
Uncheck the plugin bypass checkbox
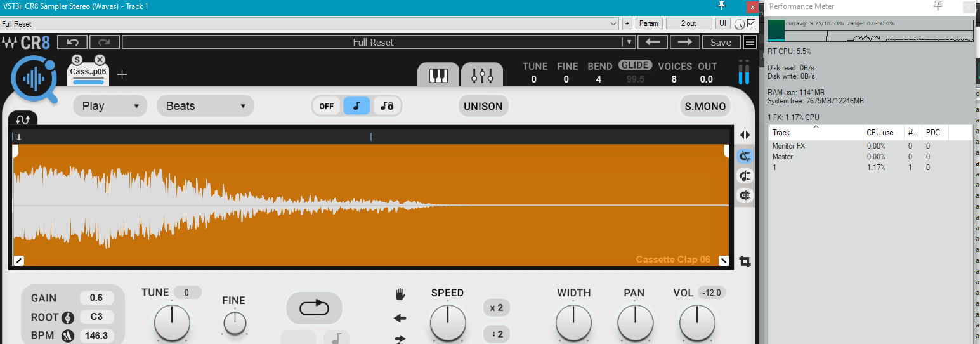click(752, 23)
